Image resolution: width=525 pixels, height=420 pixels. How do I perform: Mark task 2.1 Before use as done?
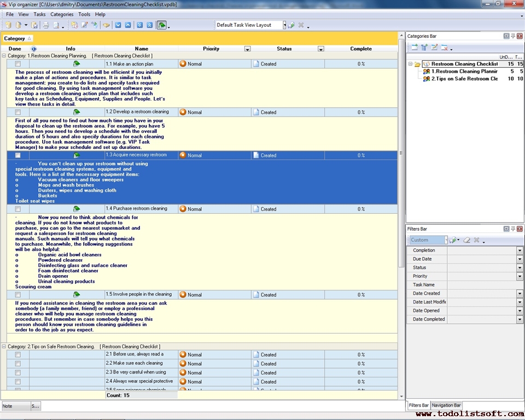click(17, 354)
